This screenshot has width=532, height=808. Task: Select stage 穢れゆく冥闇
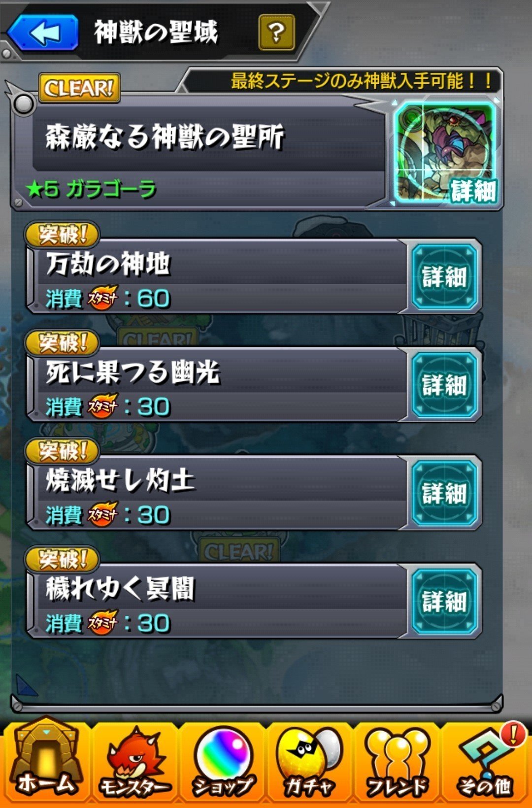217,602
